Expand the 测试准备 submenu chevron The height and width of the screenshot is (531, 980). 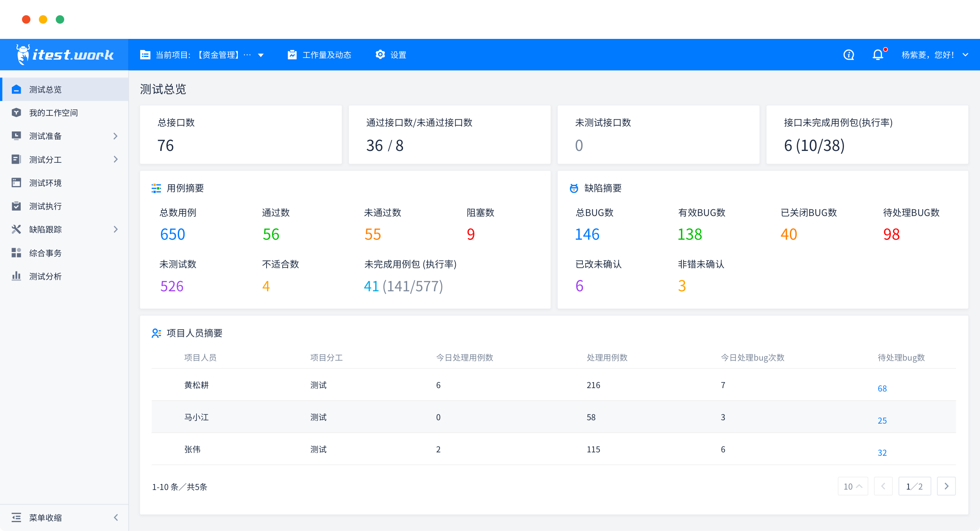click(x=116, y=136)
